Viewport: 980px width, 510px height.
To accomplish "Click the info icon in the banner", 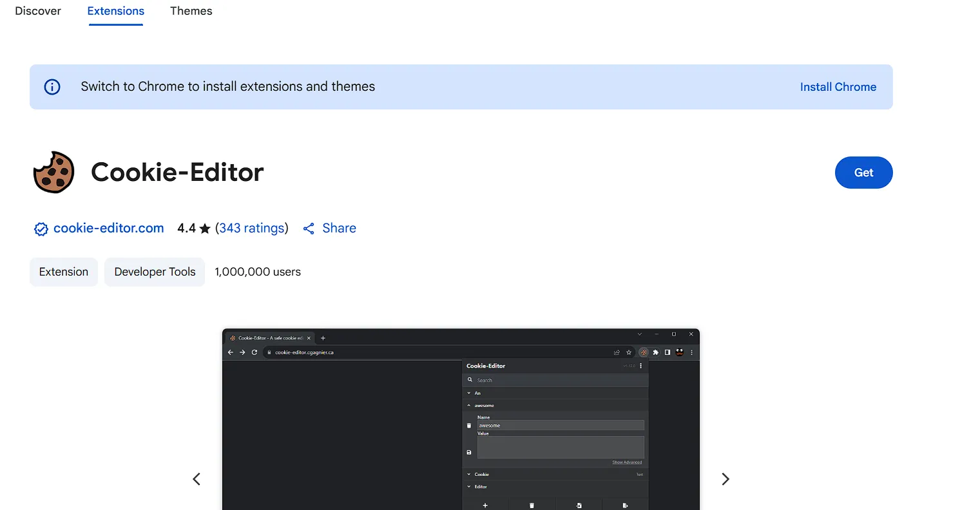I will (x=52, y=87).
